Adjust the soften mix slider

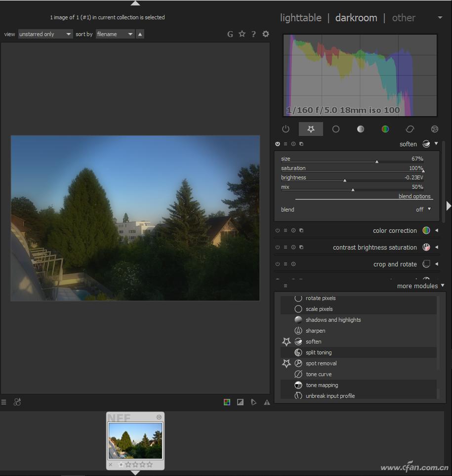(352, 188)
